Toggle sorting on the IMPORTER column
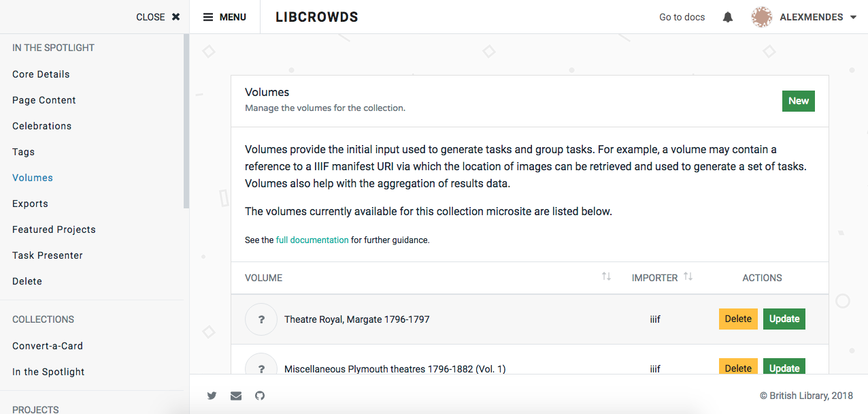Viewport: 868px width, 414px height. coord(688,276)
